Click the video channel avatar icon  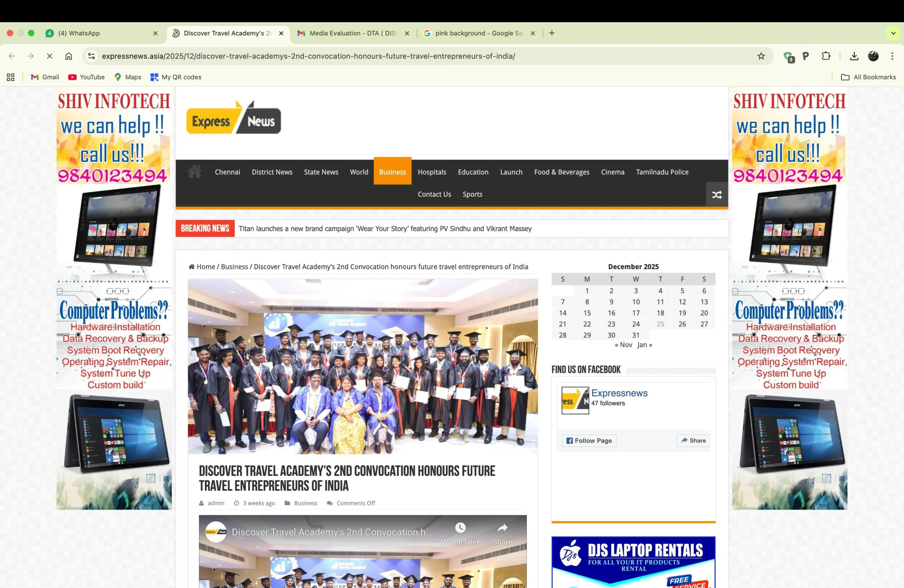pyautogui.click(x=216, y=532)
